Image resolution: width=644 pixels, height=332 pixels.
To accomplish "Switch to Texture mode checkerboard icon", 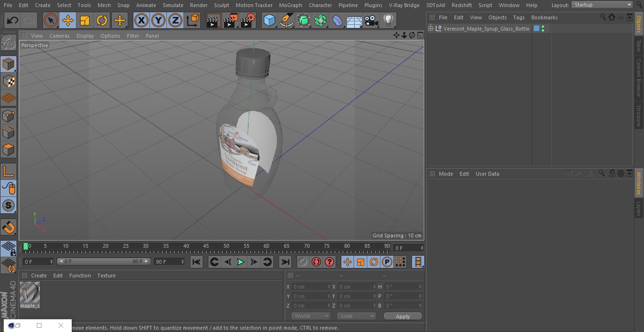I will 8,81.
